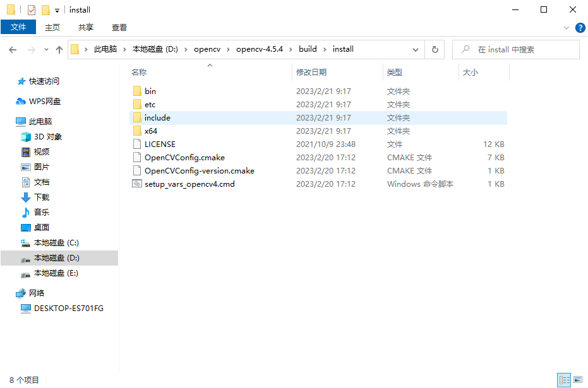588x388 pixels.
Task: Select the OpenCVConfig-version.cmake file icon
Action: point(137,171)
